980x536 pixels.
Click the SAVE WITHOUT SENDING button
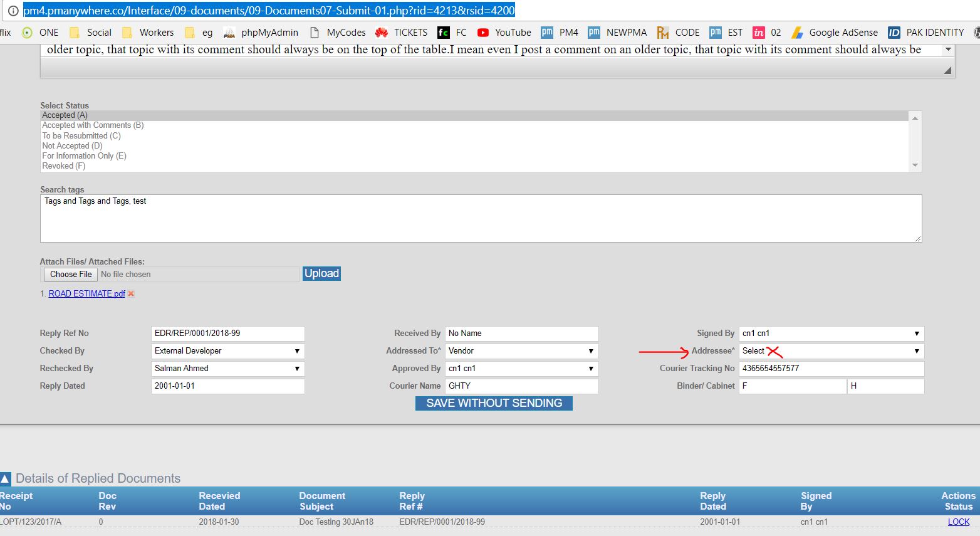pos(494,403)
